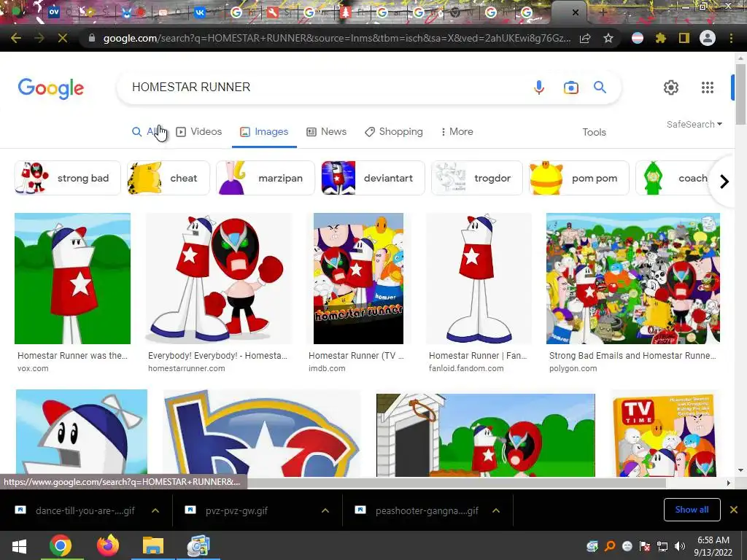Open the VK browser tab
The height and width of the screenshot is (560, 747).
201,13
